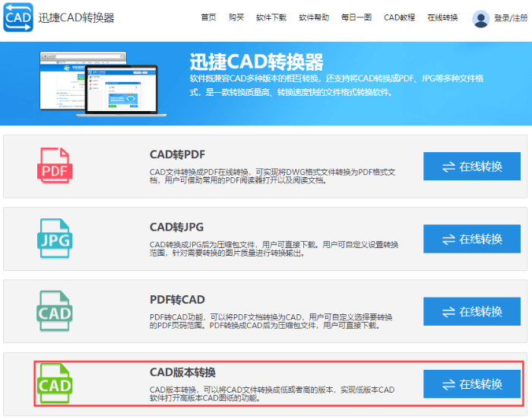
Task: Click the red PDF file icon
Action: pos(55,165)
